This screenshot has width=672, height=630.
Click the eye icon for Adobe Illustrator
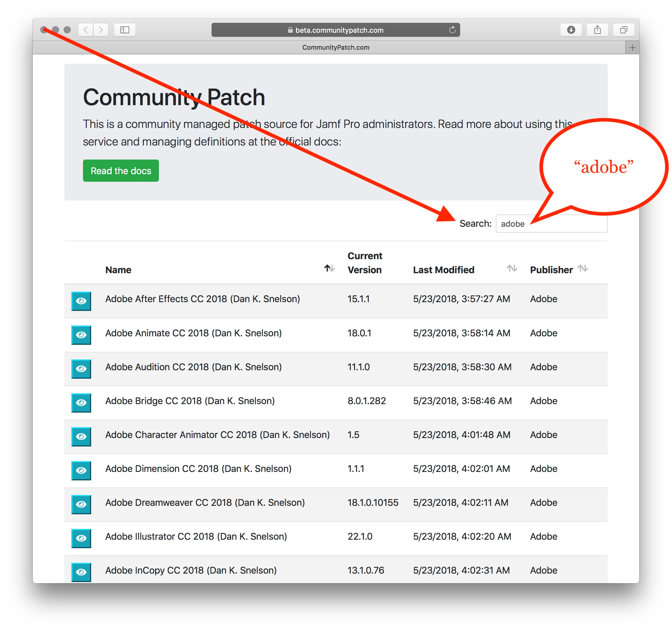point(81,538)
